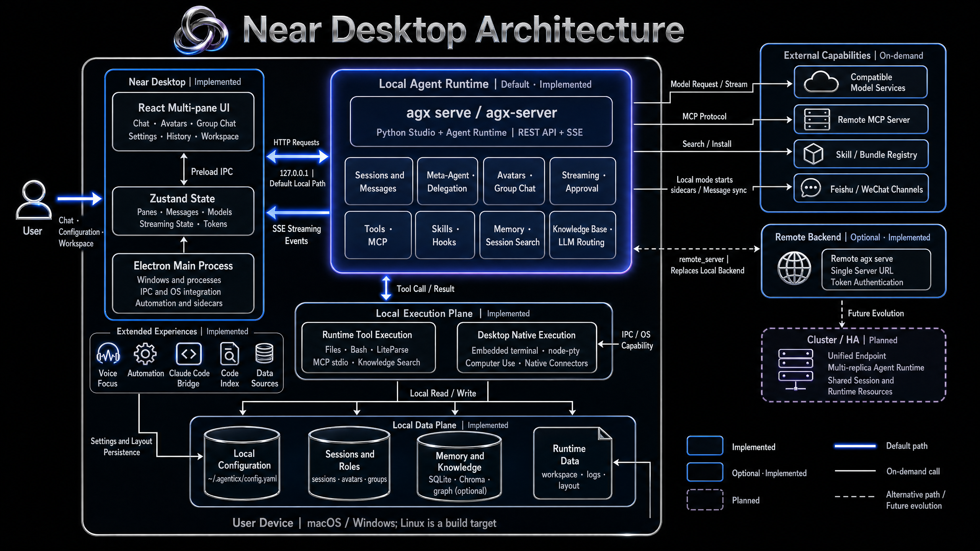Screen dimensions: 980x551
Task: Click the Model Request / Stream label
Action: click(x=709, y=84)
